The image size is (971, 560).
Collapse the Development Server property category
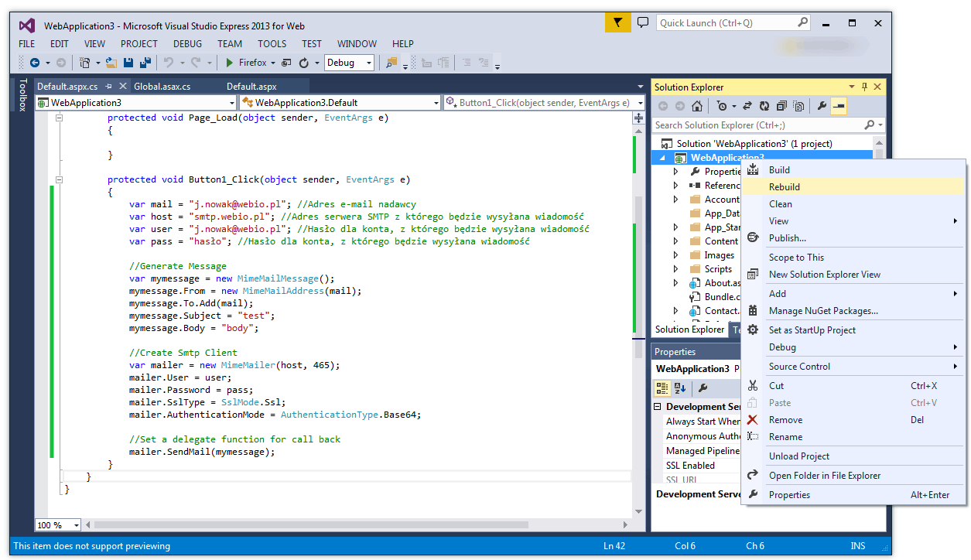pos(658,407)
